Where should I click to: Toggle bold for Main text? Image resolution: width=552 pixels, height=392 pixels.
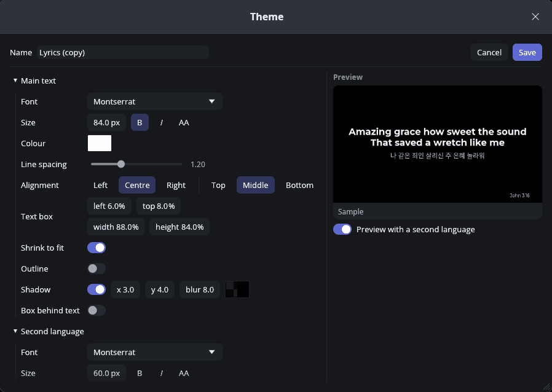(140, 122)
